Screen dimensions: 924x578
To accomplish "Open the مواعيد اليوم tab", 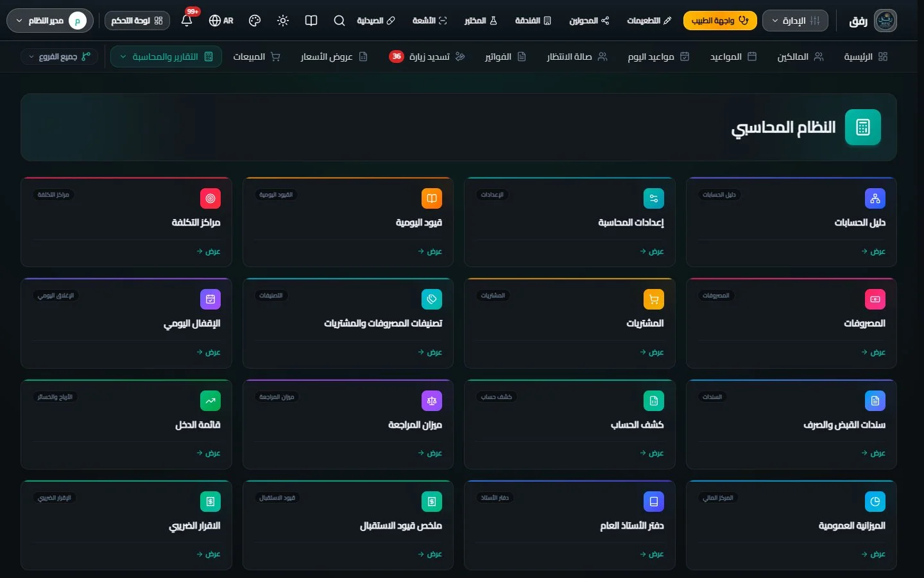I will coord(658,57).
